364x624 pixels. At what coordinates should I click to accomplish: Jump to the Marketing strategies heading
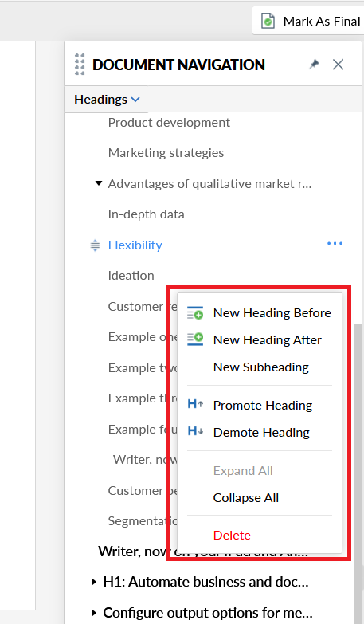(x=166, y=153)
